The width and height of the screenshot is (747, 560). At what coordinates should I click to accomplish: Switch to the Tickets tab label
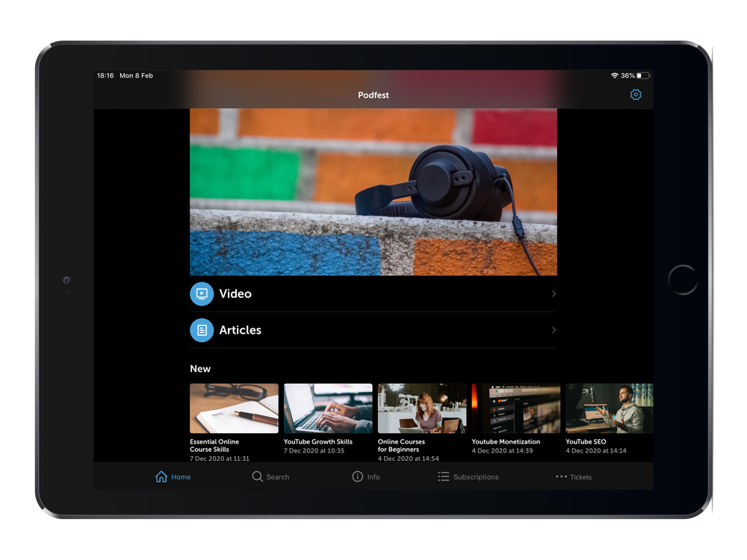(580, 477)
